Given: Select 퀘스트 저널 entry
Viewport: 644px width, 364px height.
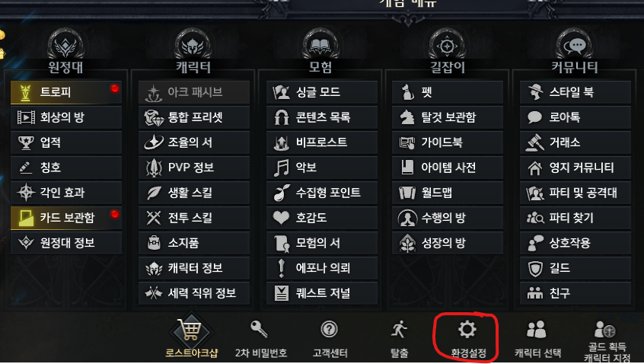Looking at the screenshot, I should click(321, 293).
